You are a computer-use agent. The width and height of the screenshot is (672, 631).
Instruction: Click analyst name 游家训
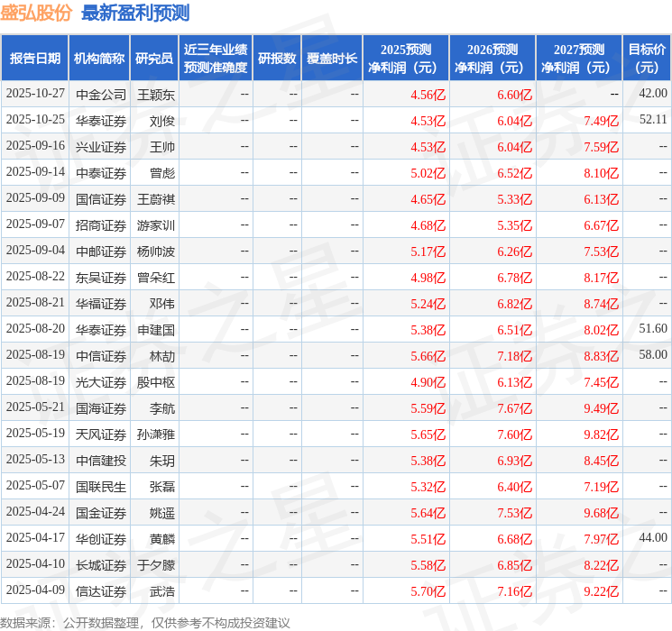click(155, 225)
